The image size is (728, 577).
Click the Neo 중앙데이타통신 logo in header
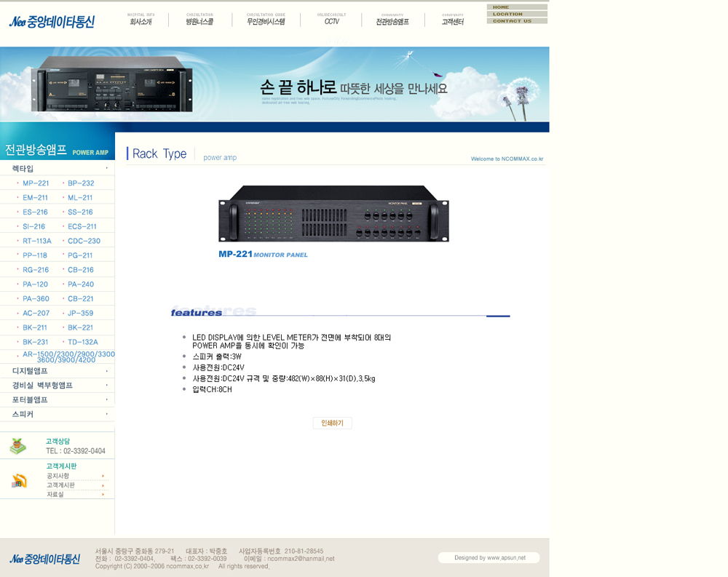coord(52,22)
